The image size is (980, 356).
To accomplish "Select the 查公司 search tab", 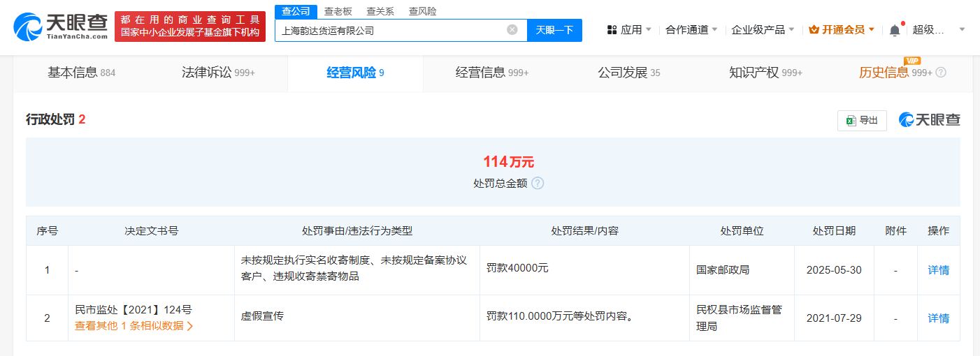I will pyautogui.click(x=296, y=11).
